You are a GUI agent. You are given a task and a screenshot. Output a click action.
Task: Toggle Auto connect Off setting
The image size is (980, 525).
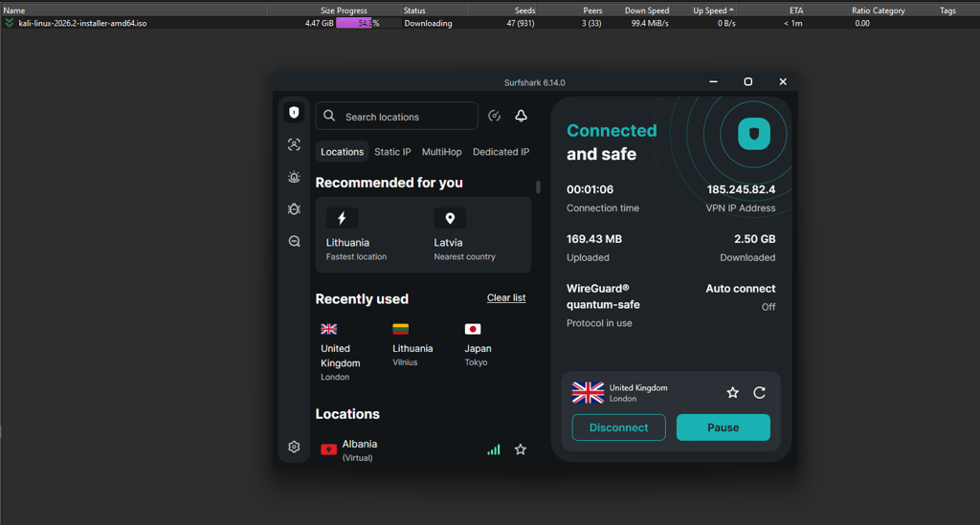[x=741, y=297]
